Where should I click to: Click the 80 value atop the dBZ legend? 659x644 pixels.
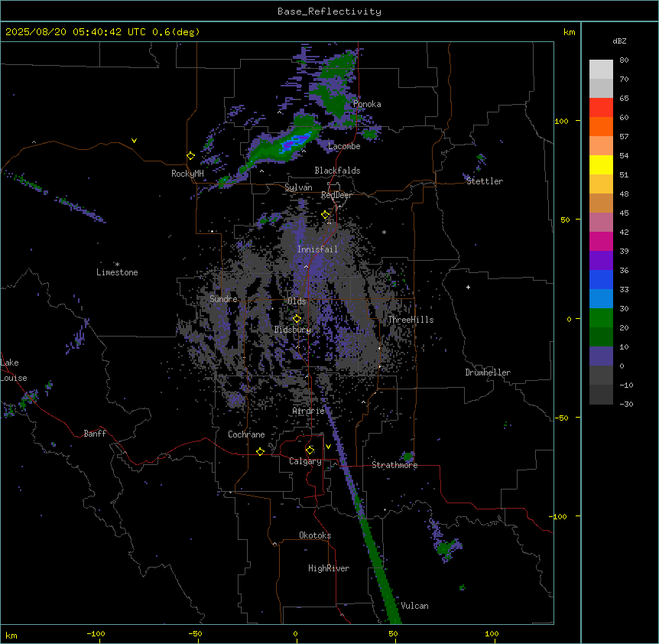click(624, 60)
